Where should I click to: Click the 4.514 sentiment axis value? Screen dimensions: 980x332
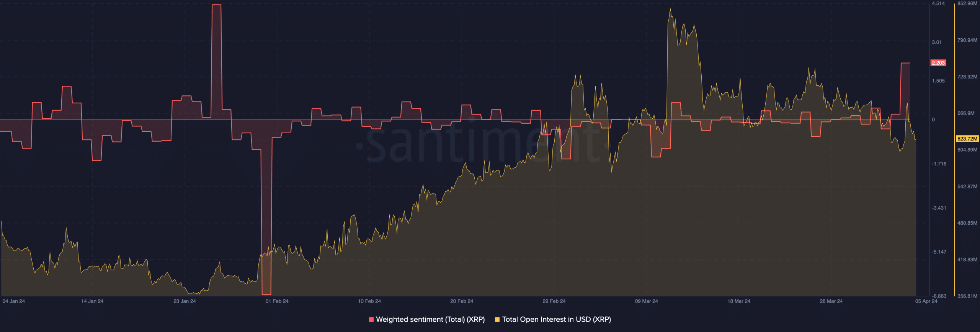[938, 3]
